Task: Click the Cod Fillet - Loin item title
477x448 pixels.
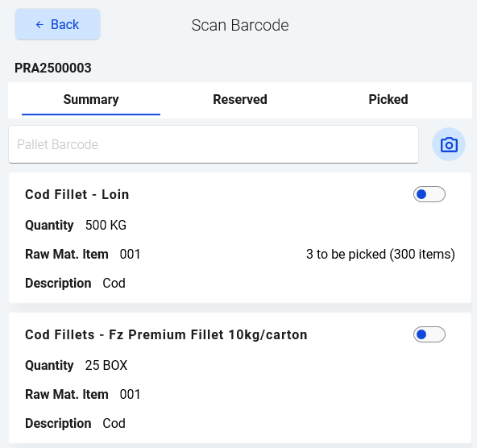Action: tap(77, 195)
